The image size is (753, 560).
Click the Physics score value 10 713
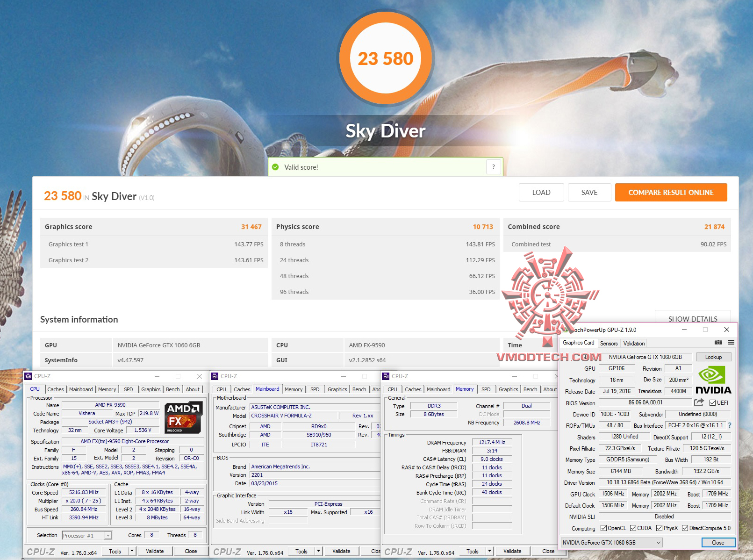point(483,227)
